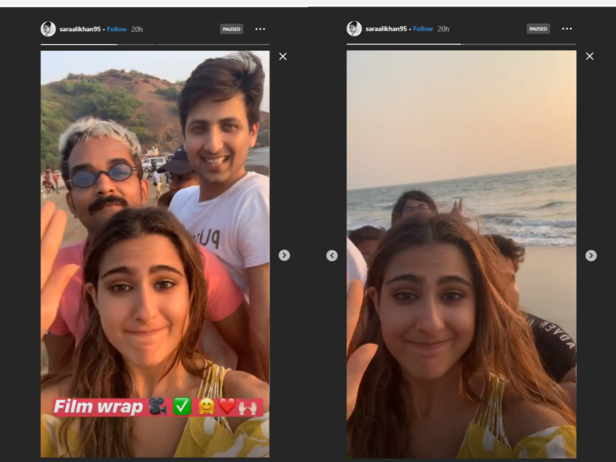Screen dimensions: 616x462
Task: Open three-dot options on the sea sunset story
Action: [566, 29]
